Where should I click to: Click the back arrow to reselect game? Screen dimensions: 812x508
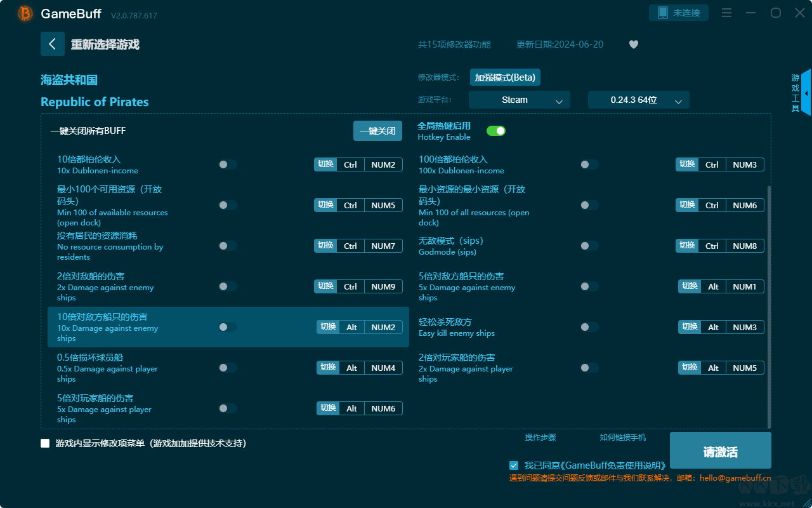[52, 44]
